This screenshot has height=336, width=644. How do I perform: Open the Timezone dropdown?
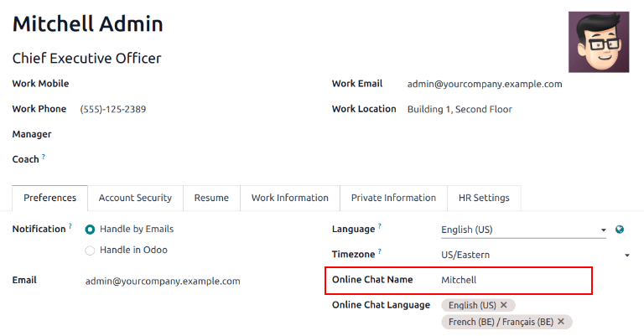534,255
